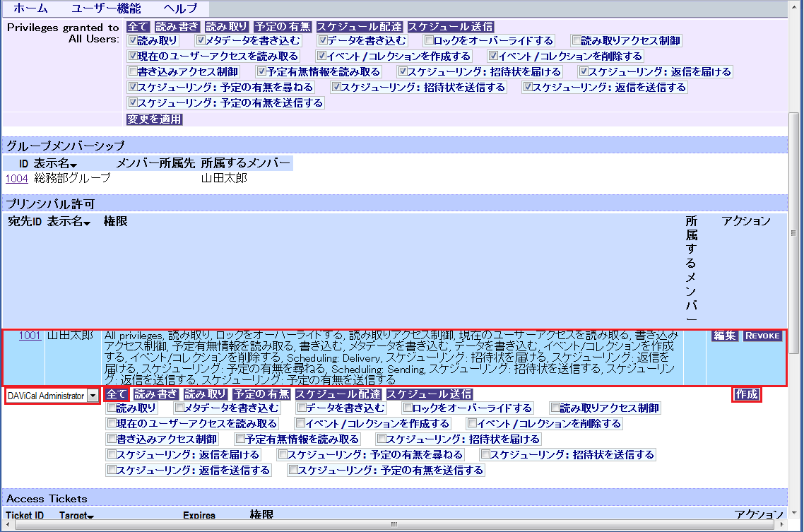
Task: Click the vertical scrollbar thumb
Action: click(x=796, y=233)
